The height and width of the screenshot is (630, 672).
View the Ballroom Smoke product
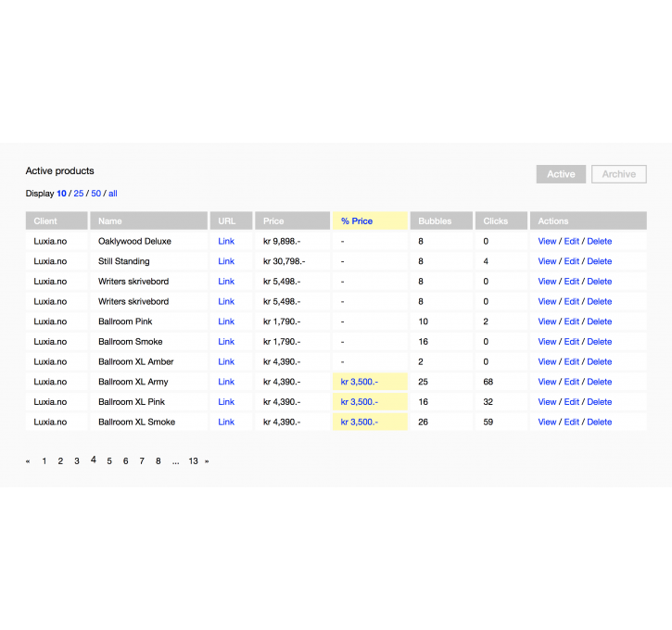point(547,341)
